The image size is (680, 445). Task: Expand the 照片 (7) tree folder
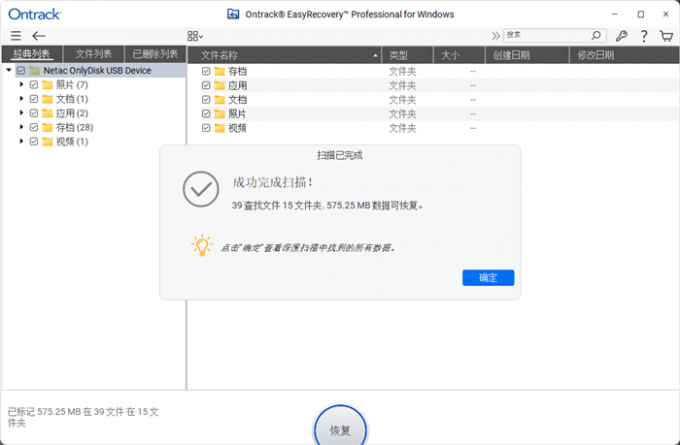[x=21, y=85]
